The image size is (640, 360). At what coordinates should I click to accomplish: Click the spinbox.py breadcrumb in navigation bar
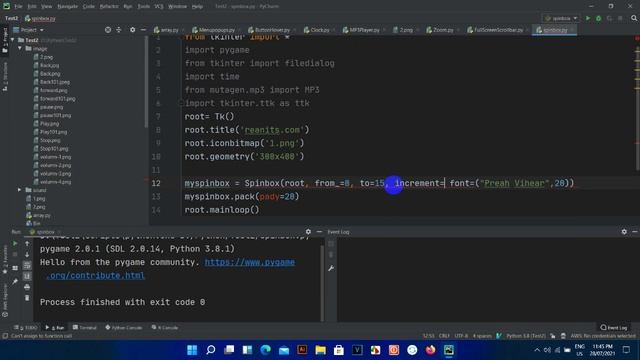40,18
